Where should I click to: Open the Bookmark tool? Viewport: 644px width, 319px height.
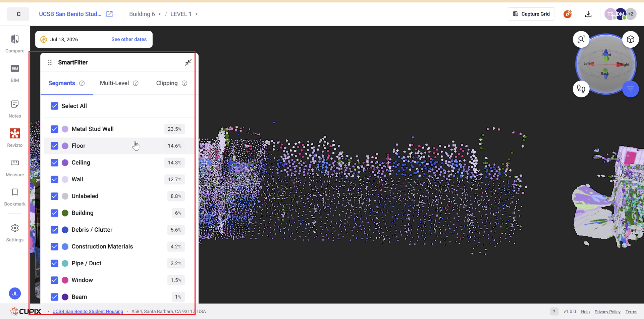point(15,197)
